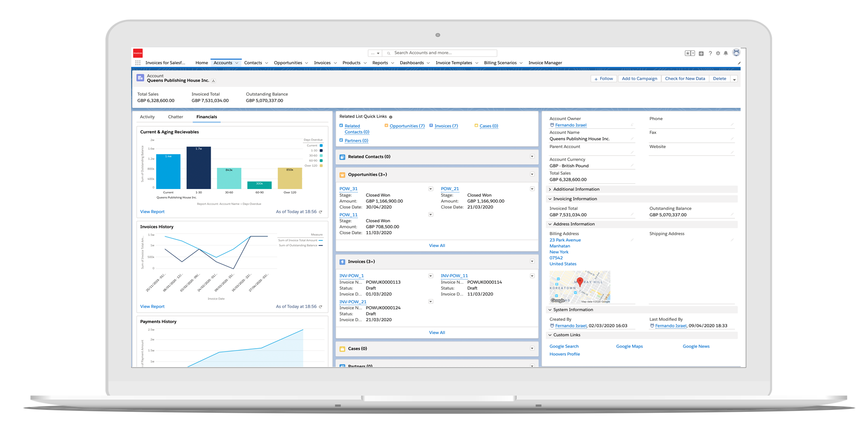This screenshot has height=434, width=868.
Task: Click the notifications bell icon
Action: [725, 54]
